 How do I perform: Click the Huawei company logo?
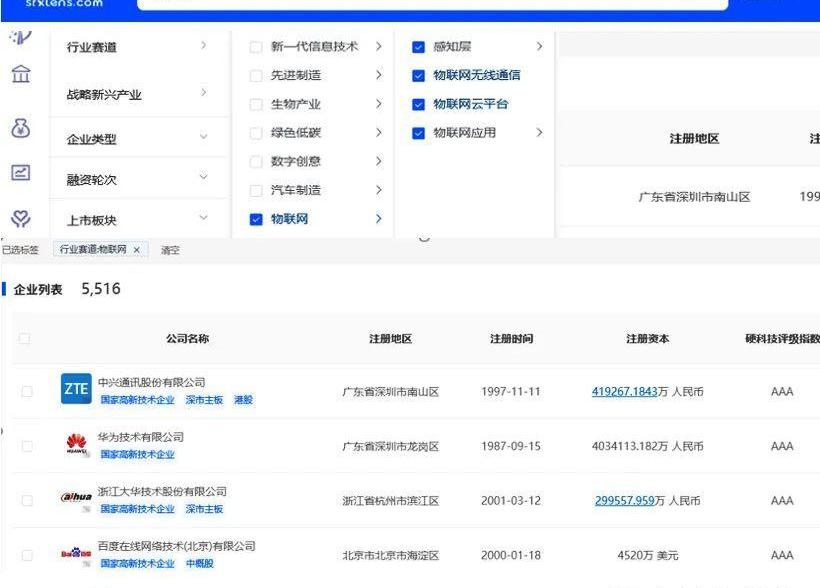point(76,444)
